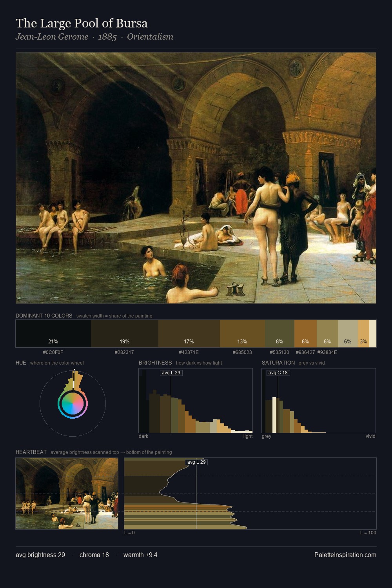Click the hex code #93834E
The width and height of the screenshot is (392, 588).
[x=327, y=352]
